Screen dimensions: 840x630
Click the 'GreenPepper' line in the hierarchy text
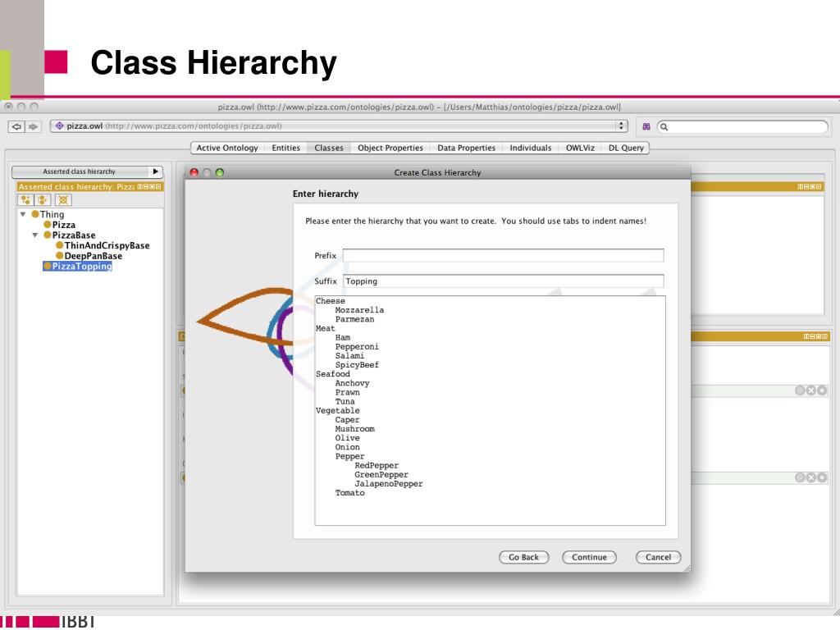coord(381,475)
